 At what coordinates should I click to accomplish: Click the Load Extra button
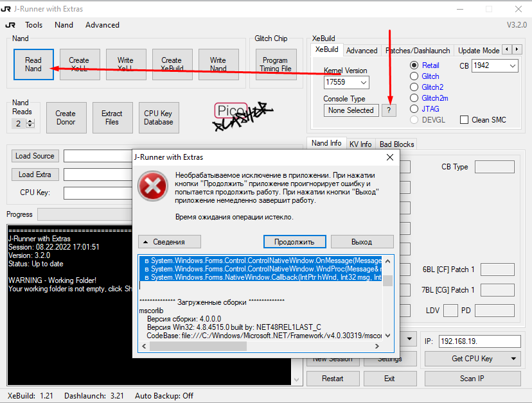(x=35, y=175)
